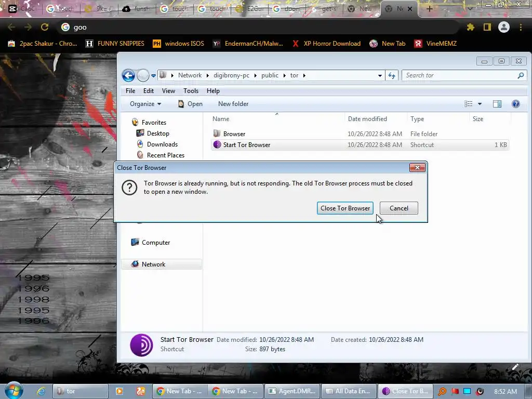
Task: Open XP Horror Download bookmark
Action: tap(326, 44)
